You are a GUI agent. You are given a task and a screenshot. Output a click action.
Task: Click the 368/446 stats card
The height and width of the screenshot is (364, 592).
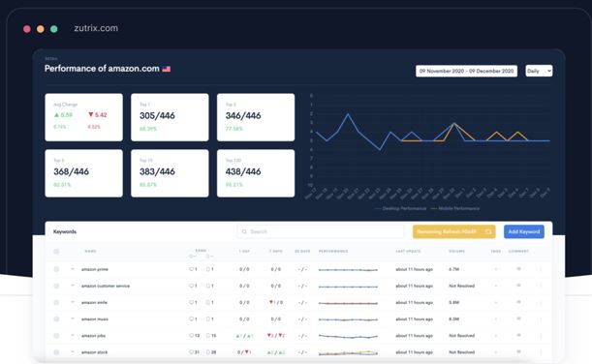(84, 173)
